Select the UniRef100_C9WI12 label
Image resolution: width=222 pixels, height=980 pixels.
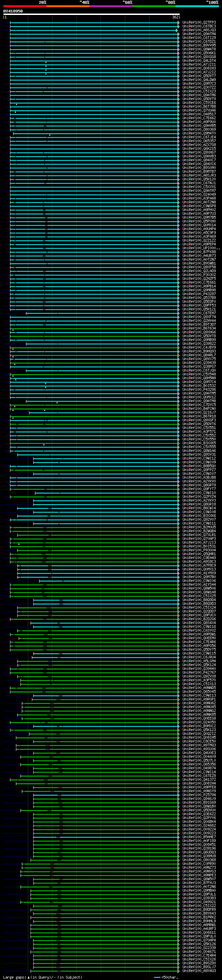pyautogui.click(x=199, y=459)
